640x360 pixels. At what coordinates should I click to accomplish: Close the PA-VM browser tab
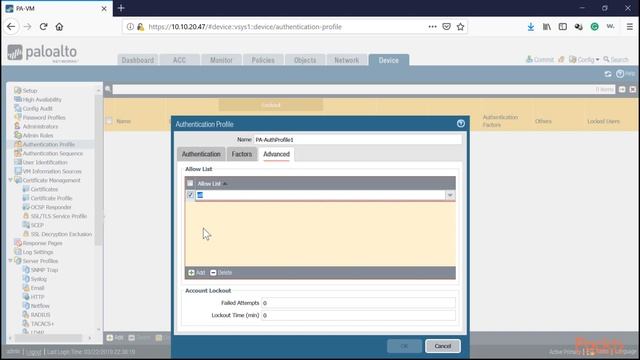click(x=104, y=9)
